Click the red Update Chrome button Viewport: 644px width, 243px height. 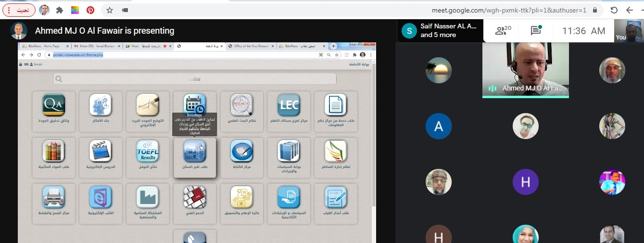tap(18, 10)
